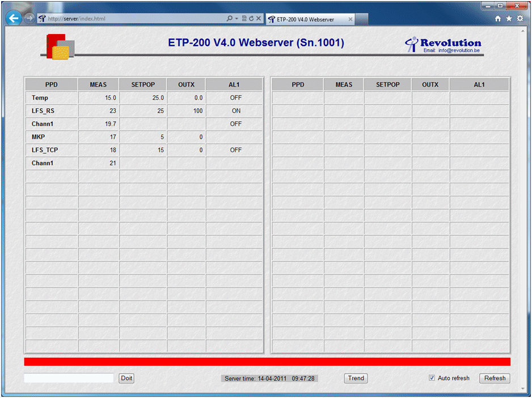Select the MKP row name cell

point(52,137)
